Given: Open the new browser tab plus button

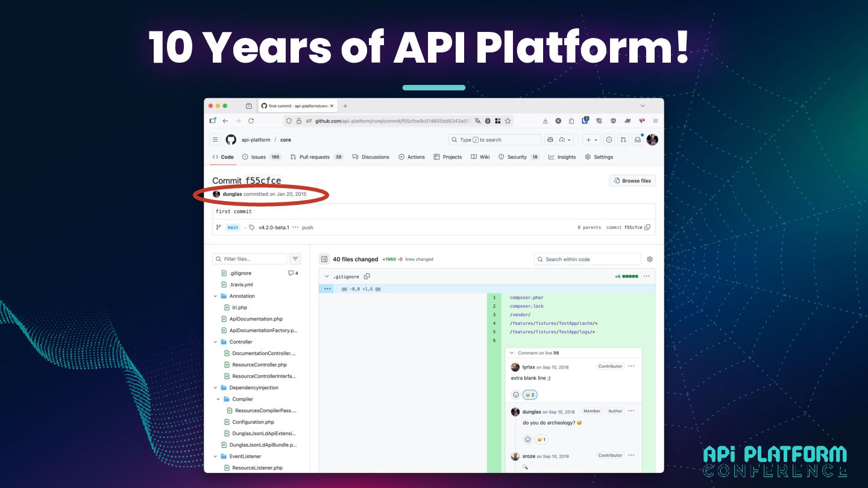Looking at the screenshot, I should pos(345,105).
